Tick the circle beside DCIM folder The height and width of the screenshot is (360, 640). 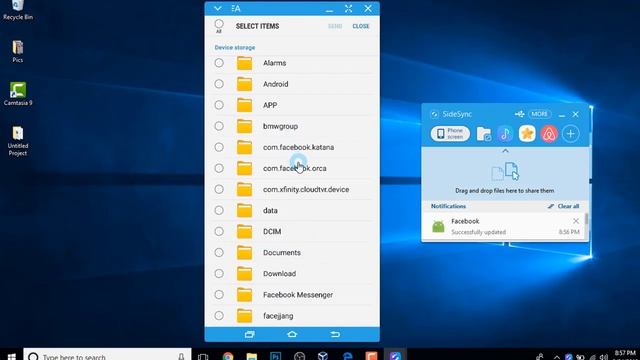[x=219, y=231]
